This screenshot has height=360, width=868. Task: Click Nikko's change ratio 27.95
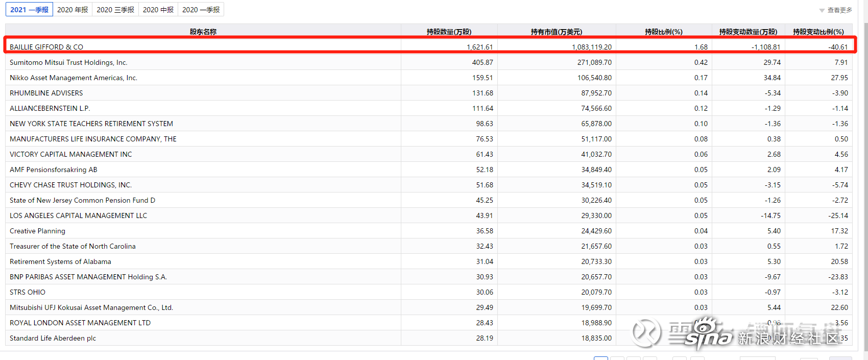click(839, 78)
